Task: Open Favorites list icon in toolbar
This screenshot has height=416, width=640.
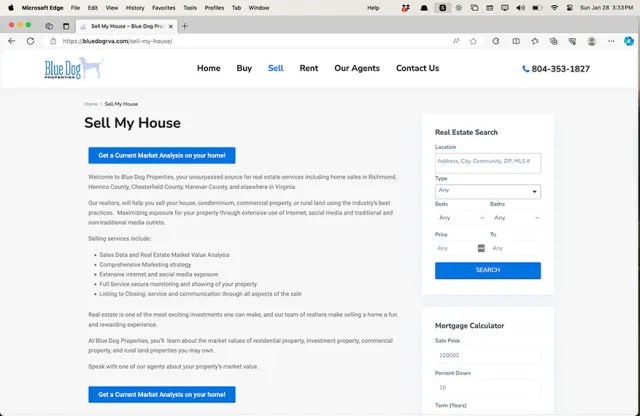Action: pyautogui.click(x=535, y=41)
